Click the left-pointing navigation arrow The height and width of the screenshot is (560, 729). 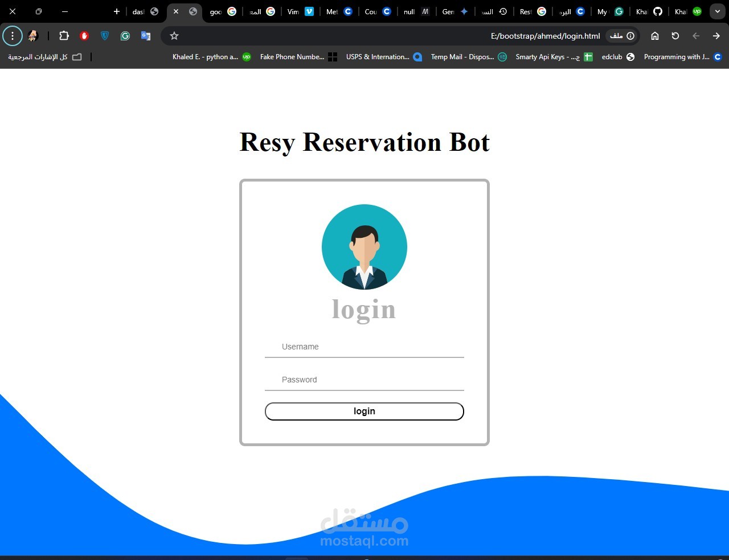point(696,36)
